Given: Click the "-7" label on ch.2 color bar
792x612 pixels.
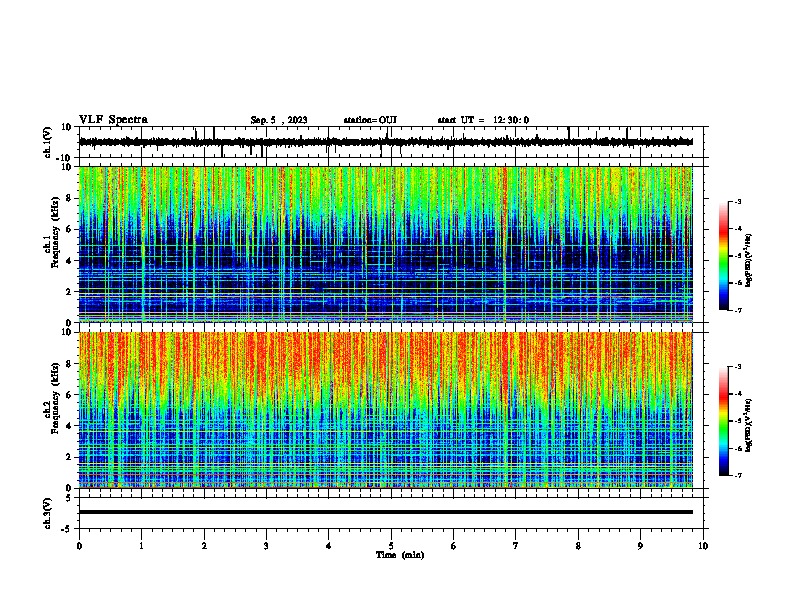Looking at the screenshot, I should pyautogui.click(x=738, y=475).
